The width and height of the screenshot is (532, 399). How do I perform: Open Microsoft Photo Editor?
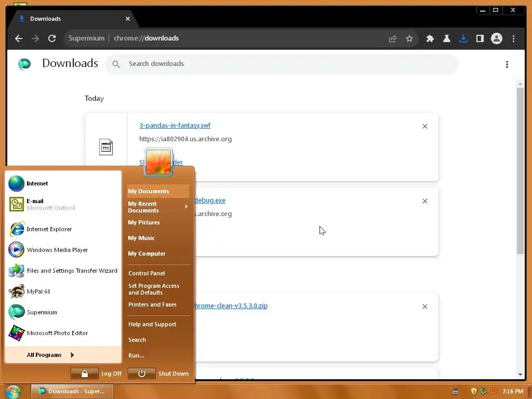(63, 333)
